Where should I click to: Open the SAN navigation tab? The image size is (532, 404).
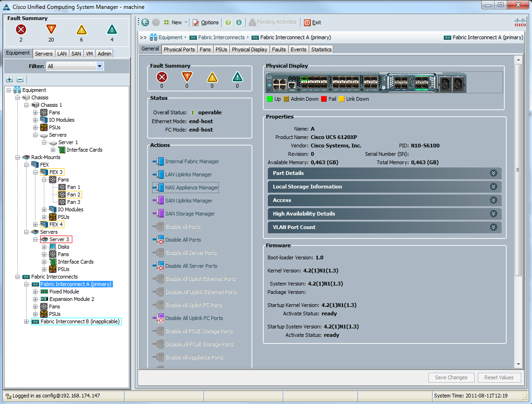[76, 54]
